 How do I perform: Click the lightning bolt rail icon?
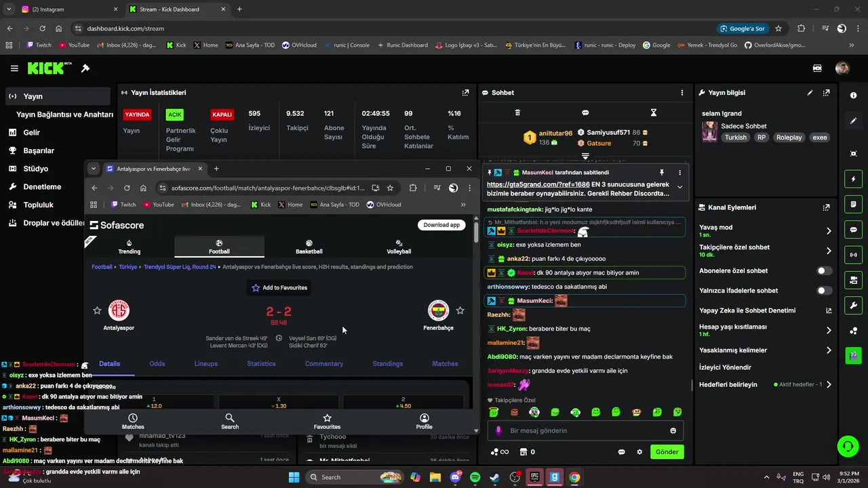point(853,180)
